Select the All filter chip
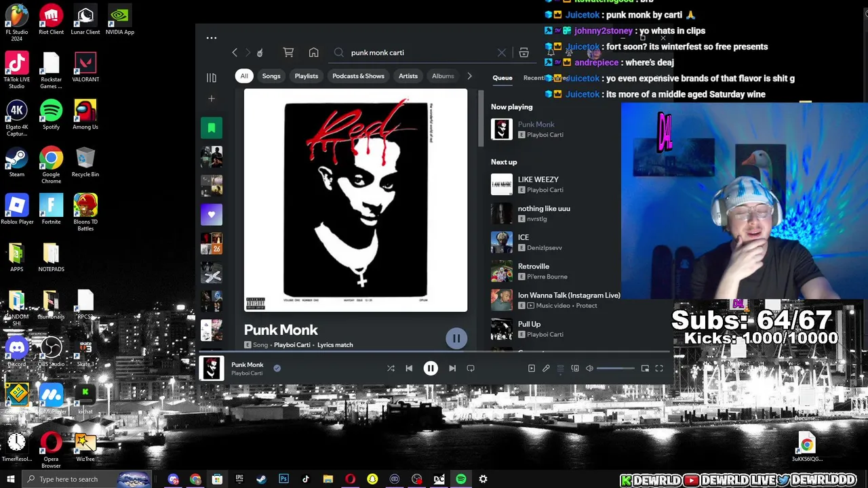The image size is (868, 488). tap(244, 76)
